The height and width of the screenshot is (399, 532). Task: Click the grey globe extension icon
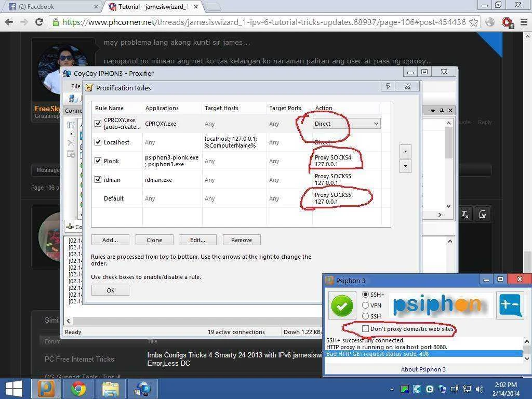click(490, 22)
